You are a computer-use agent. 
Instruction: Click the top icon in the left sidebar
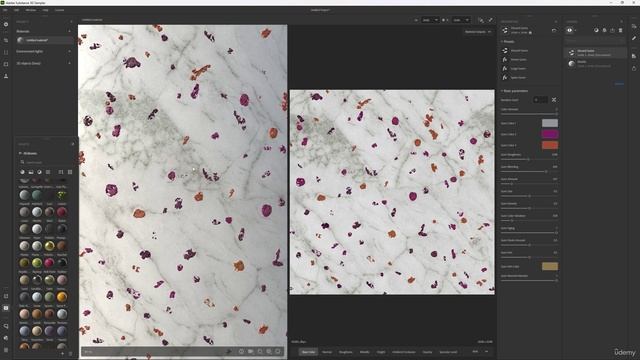point(6,24)
